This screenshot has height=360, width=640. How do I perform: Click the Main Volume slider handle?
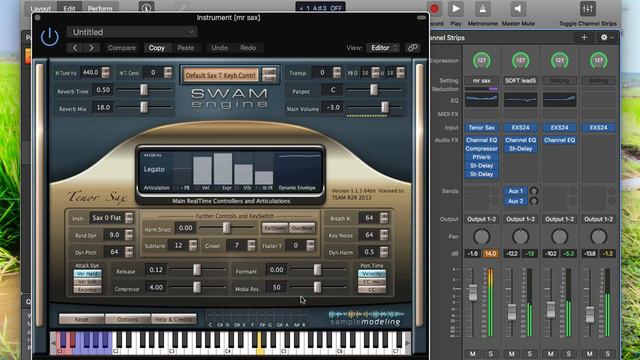pos(384,107)
